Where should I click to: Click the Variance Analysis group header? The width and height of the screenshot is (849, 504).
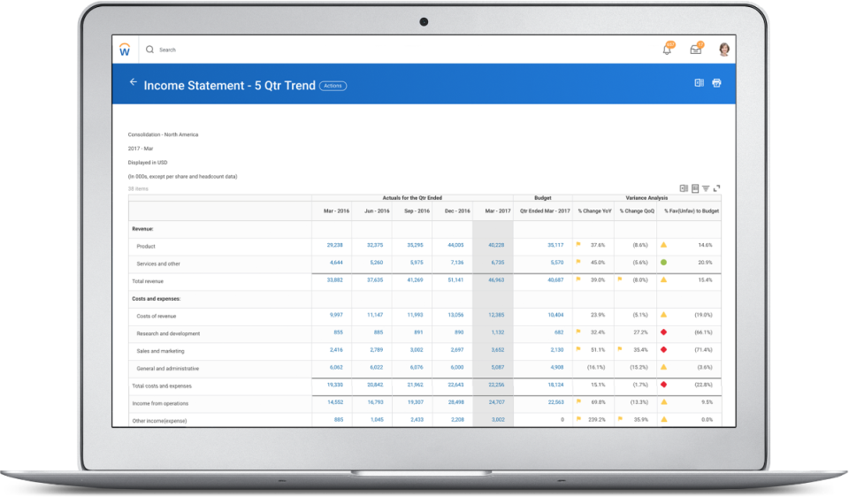pos(646,198)
